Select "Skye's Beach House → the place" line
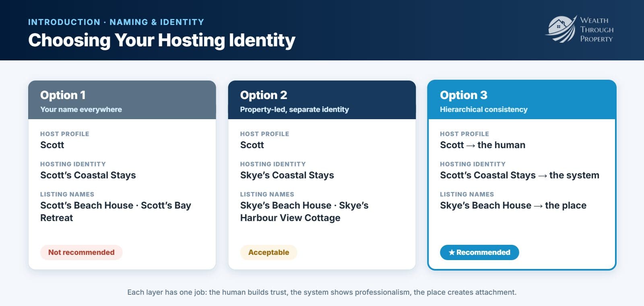 pyautogui.click(x=513, y=205)
